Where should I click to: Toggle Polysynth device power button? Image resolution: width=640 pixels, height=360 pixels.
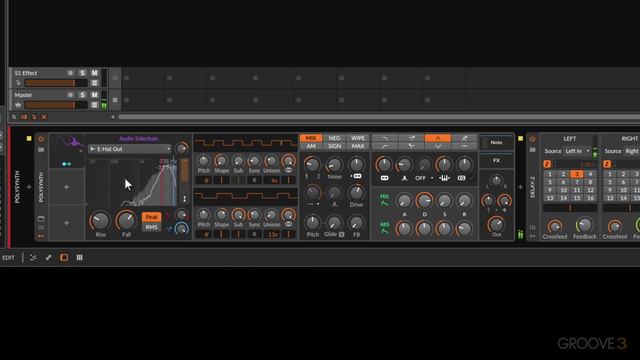(x=41, y=139)
